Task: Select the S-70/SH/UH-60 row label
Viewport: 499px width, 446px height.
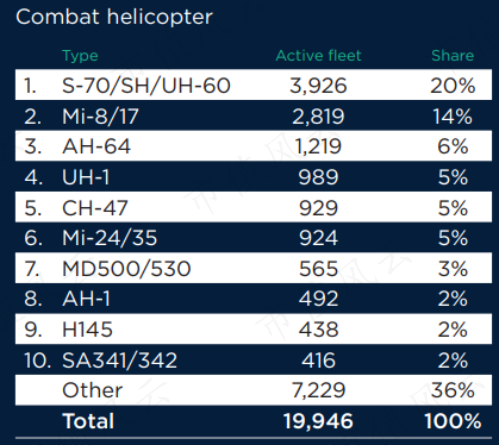Action: (146, 85)
